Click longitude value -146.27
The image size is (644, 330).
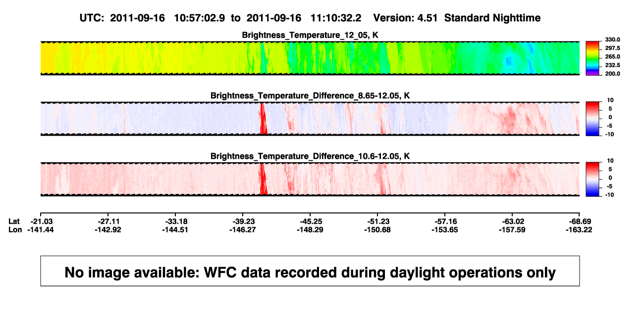pos(243,230)
